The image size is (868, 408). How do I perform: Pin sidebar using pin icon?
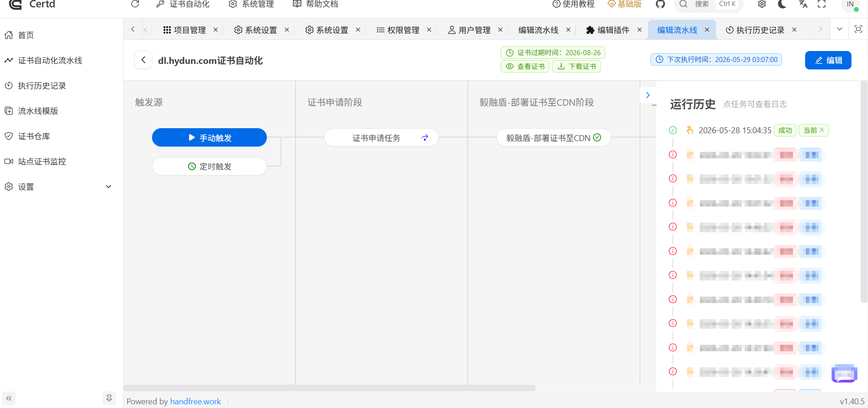[109, 398]
